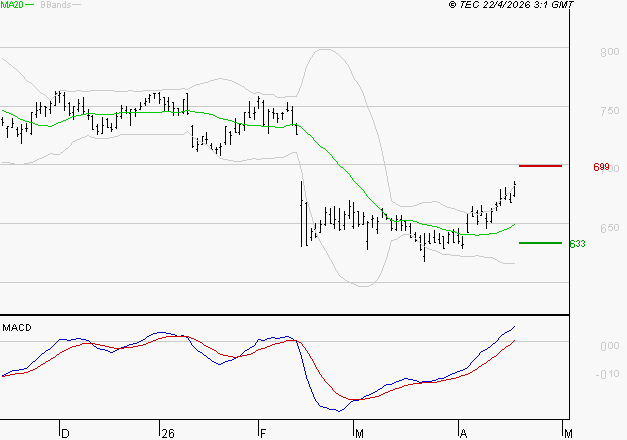Image resolution: width=627 pixels, height=440 pixels.
Task: Click the BBands legend label
Action: (56, 5)
